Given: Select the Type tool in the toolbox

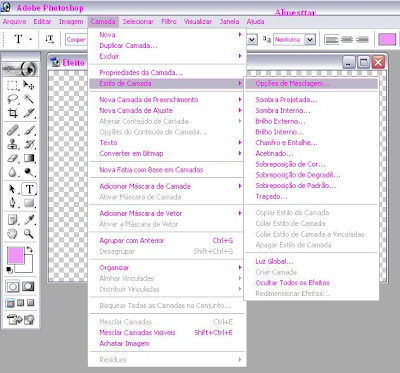Looking at the screenshot, I should pyautogui.click(x=29, y=189).
